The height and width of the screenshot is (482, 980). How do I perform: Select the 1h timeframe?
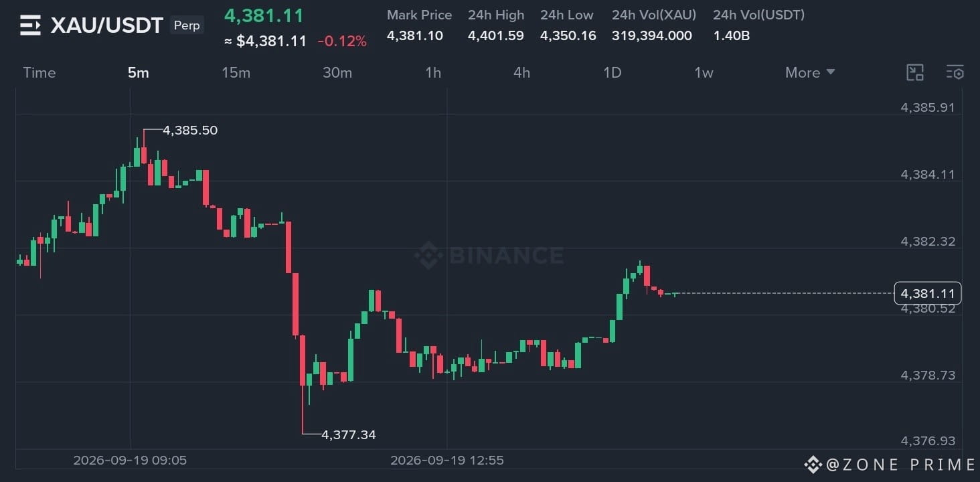click(433, 72)
